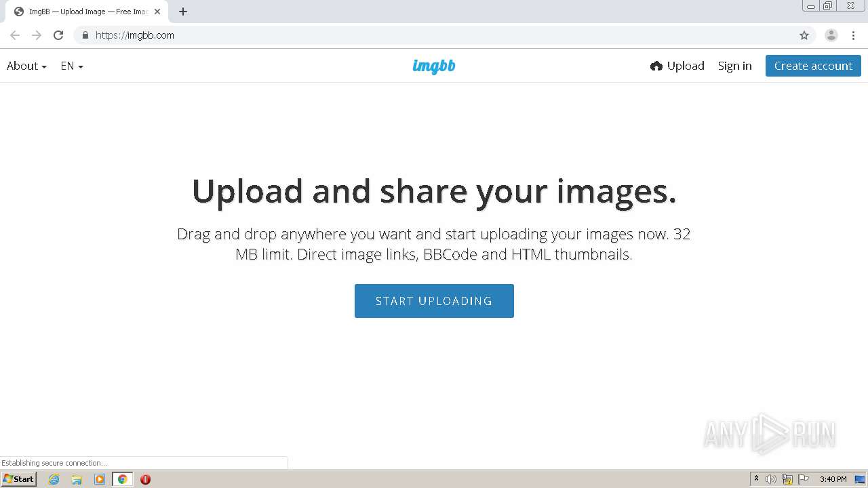Expand the About dropdown menu
Image resolution: width=868 pixels, height=488 pixels.
pyautogui.click(x=26, y=66)
